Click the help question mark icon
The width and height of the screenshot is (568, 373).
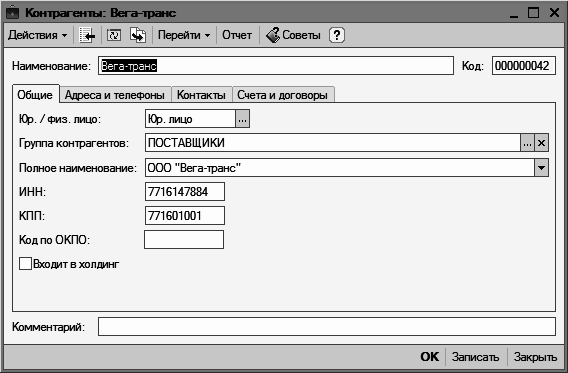pos(337,35)
